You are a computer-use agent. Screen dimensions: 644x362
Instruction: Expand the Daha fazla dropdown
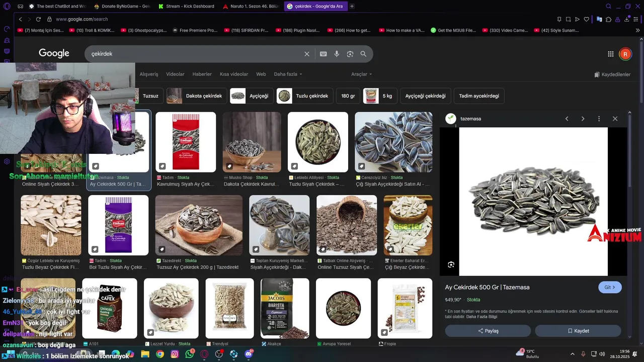point(288,74)
